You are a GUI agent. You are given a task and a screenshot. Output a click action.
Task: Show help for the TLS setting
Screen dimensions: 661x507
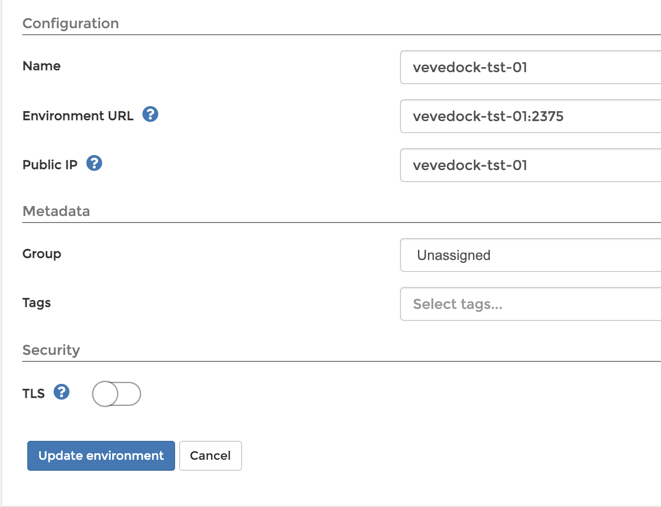(62, 392)
